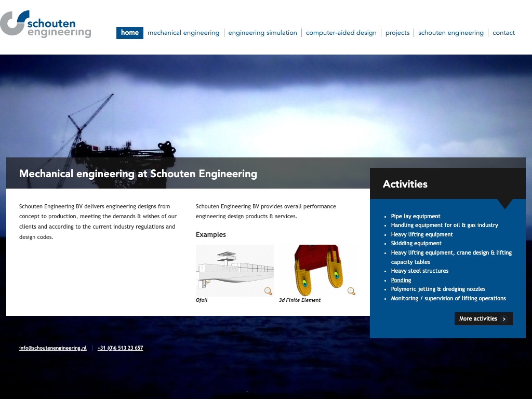
Task: Click the Ofoil caption text
Action: 202,300
